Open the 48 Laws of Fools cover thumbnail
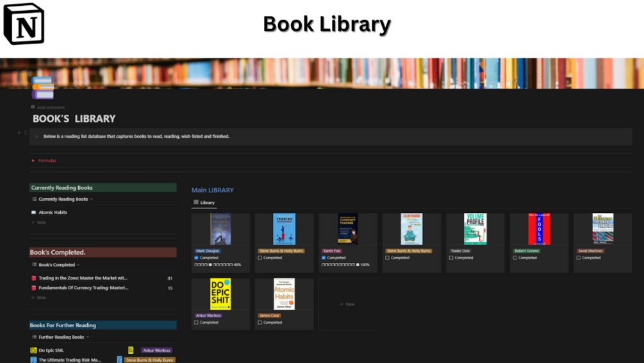644x363 pixels. click(539, 229)
